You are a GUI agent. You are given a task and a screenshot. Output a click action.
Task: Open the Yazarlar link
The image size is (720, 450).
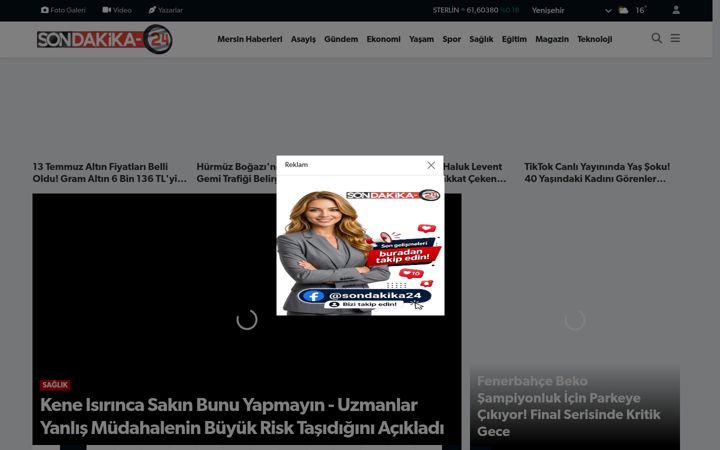coord(165,10)
